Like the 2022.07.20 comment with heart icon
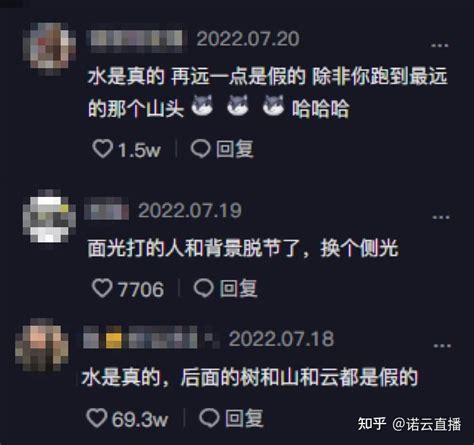 tap(102, 149)
